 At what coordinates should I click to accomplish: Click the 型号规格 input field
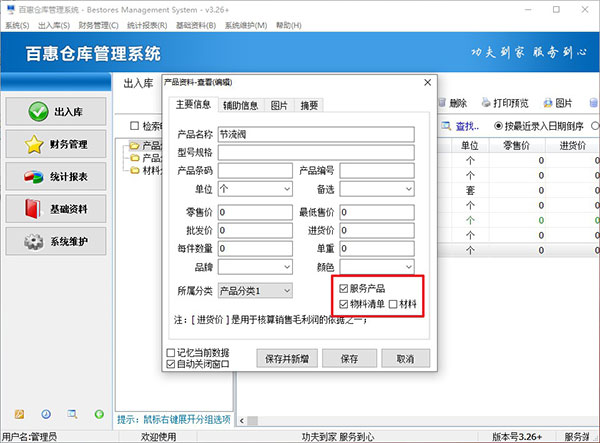pos(316,153)
